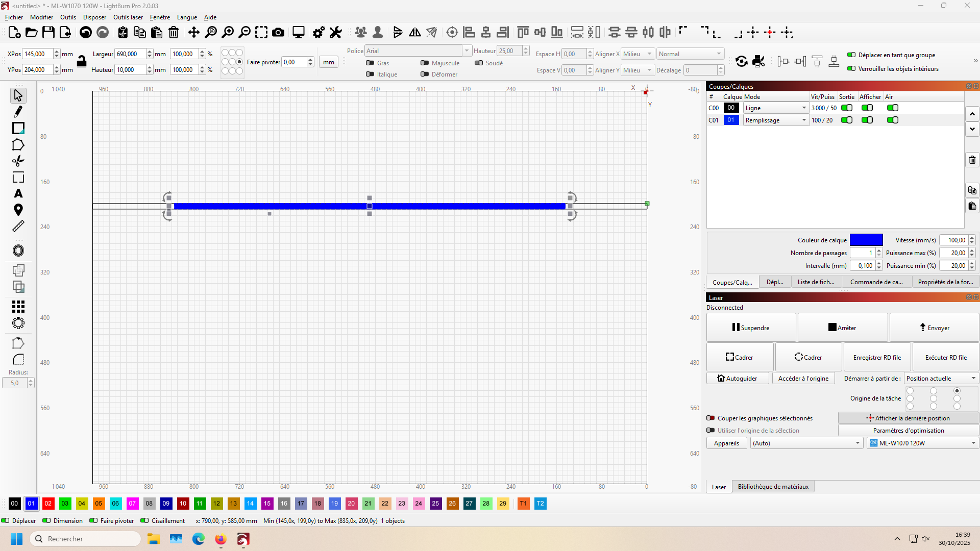Toggle Output switch for layer C01
The width and height of the screenshot is (980, 551).
[x=847, y=120]
